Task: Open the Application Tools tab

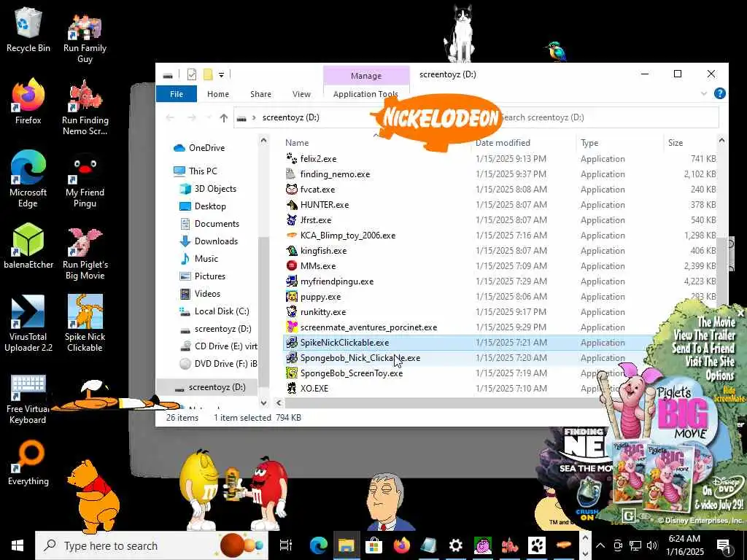Action: pos(365,94)
